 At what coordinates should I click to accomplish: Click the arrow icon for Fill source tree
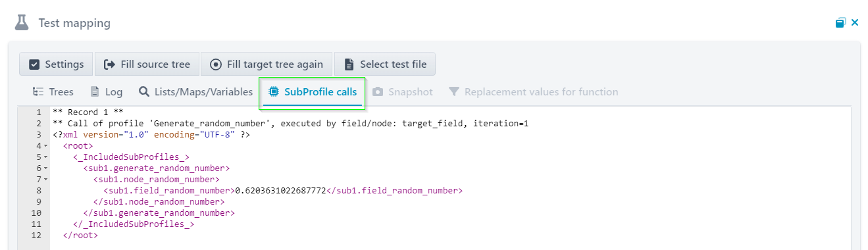(x=110, y=64)
